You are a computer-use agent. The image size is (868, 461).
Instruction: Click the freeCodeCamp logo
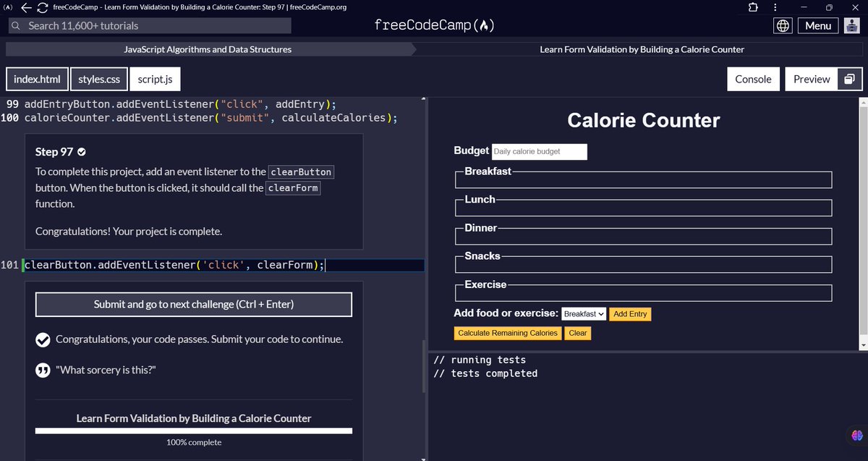click(x=434, y=25)
